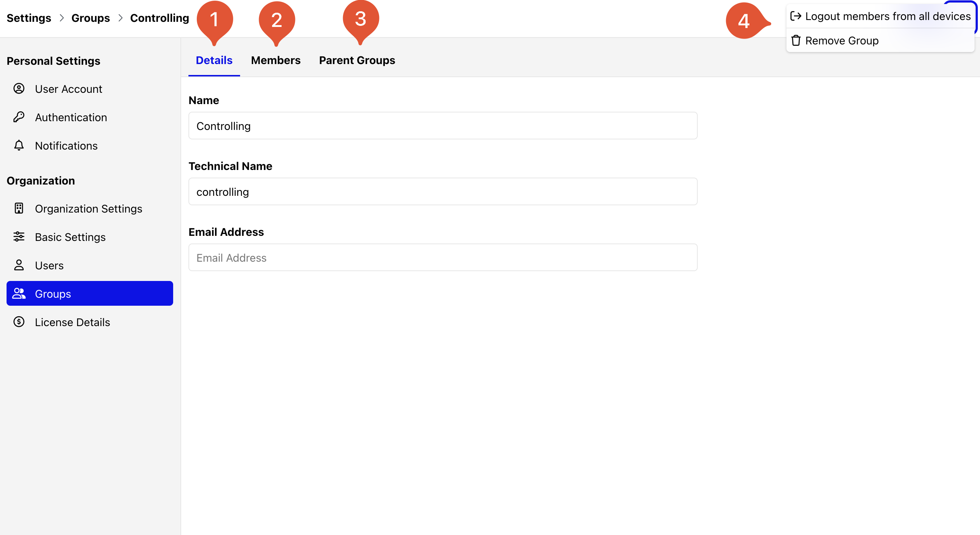Image resolution: width=980 pixels, height=535 pixels.
Task: Click the Email Address input field
Action: [x=443, y=257]
